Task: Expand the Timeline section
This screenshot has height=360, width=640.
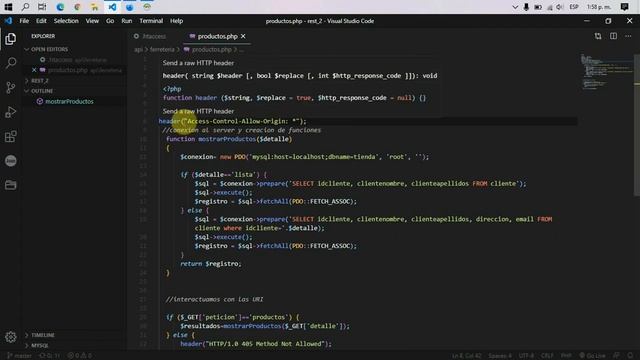Action: click(43, 335)
